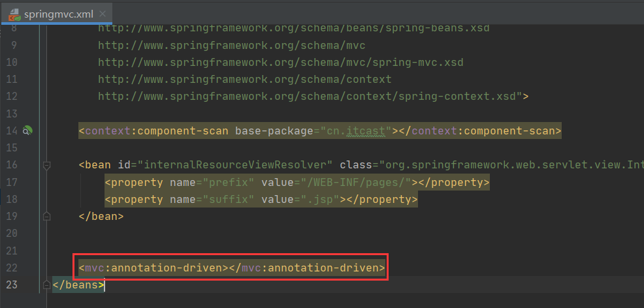644x308 pixels.
Task: Click line number 14 in the gutter
Action: [x=12, y=131]
